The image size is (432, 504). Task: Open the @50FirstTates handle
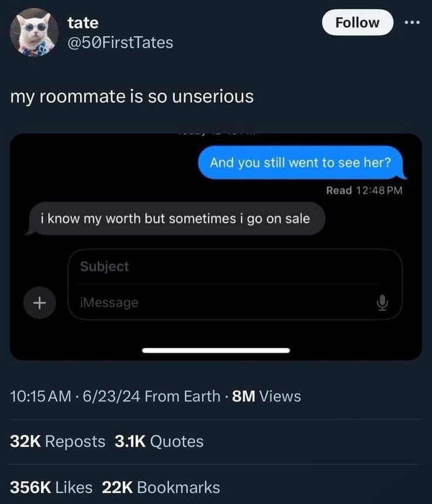coord(120,42)
